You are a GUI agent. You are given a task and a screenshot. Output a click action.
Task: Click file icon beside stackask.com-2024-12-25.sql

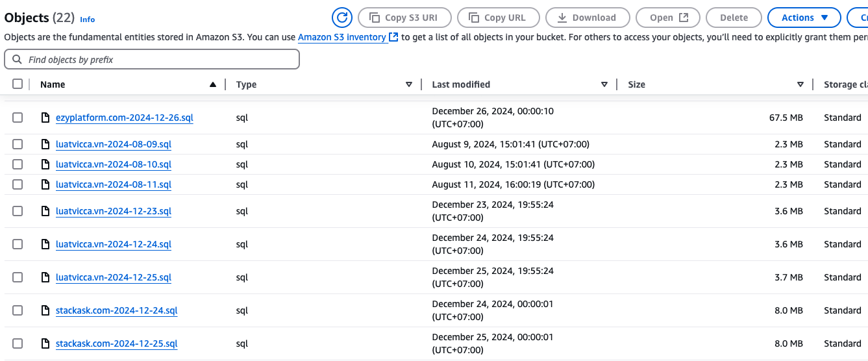point(45,343)
